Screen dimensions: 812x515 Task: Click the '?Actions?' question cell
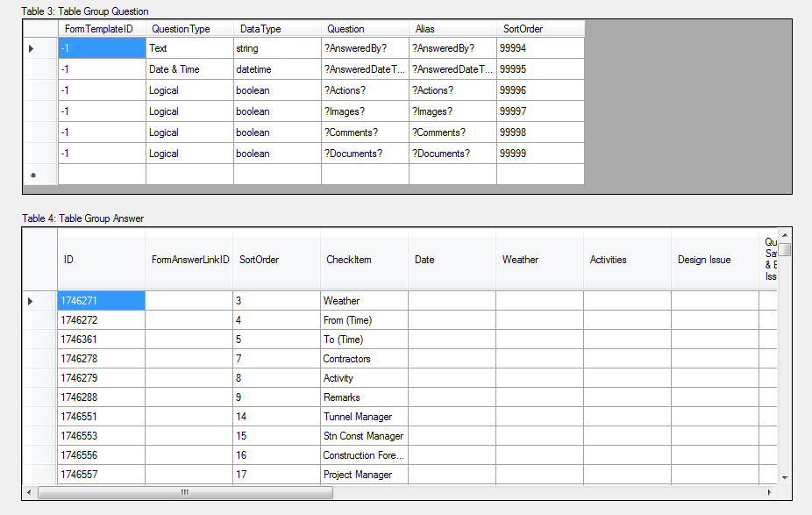(365, 90)
